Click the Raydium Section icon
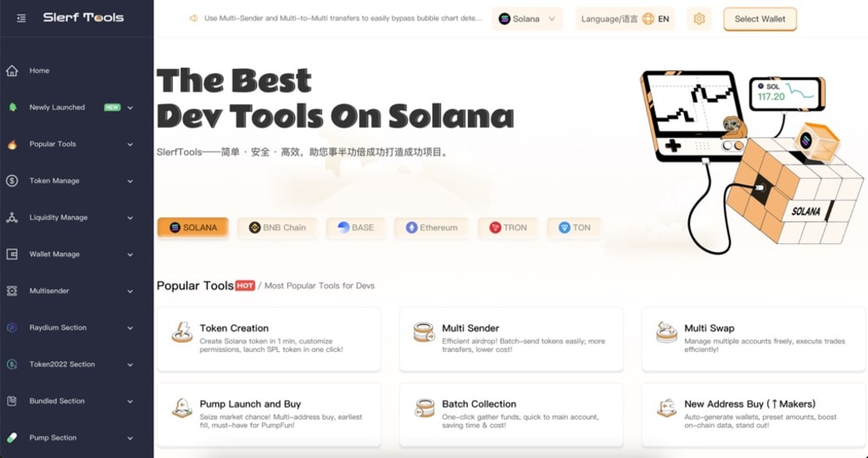 click(12, 328)
